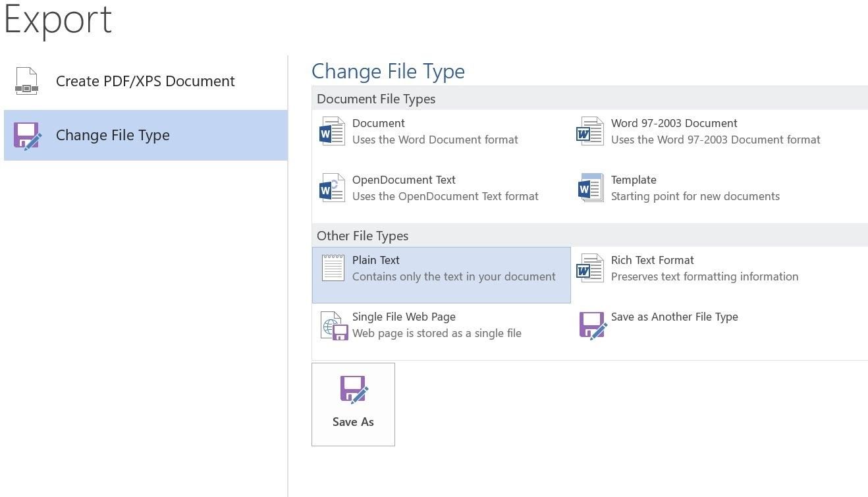The height and width of the screenshot is (497, 868).
Task: Click the Save as Another File Type icon
Action: point(592,325)
